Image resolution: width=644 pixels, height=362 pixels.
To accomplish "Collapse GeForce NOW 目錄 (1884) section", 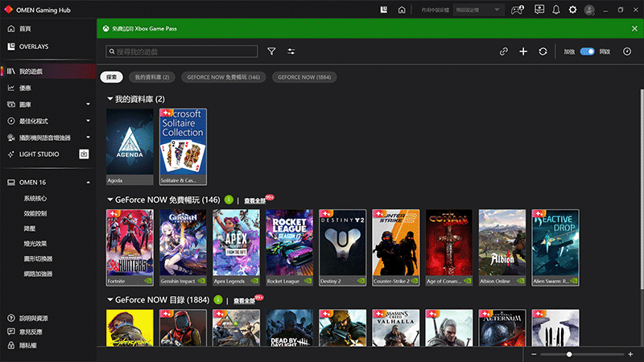I will pos(110,299).
